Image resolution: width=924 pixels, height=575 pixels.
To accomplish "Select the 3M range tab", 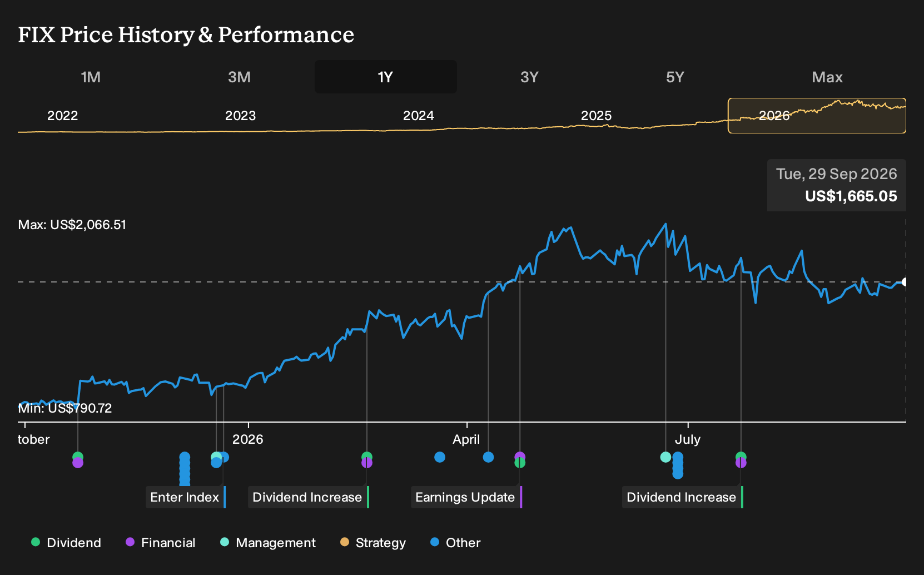I will click(239, 77).
